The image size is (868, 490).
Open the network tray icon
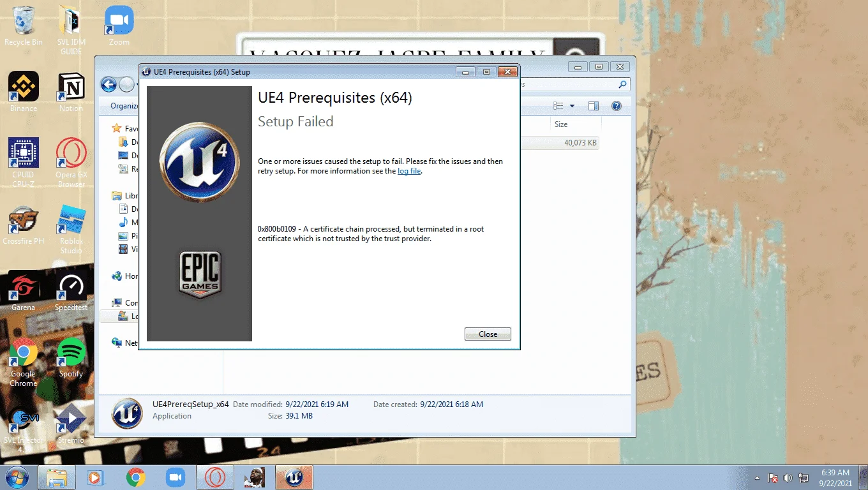(x=804, y=478)
